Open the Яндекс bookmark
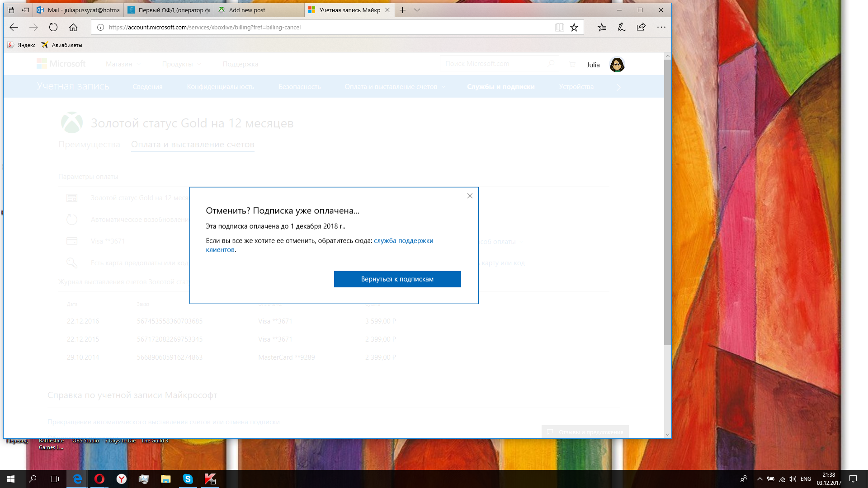 point(22,45)
